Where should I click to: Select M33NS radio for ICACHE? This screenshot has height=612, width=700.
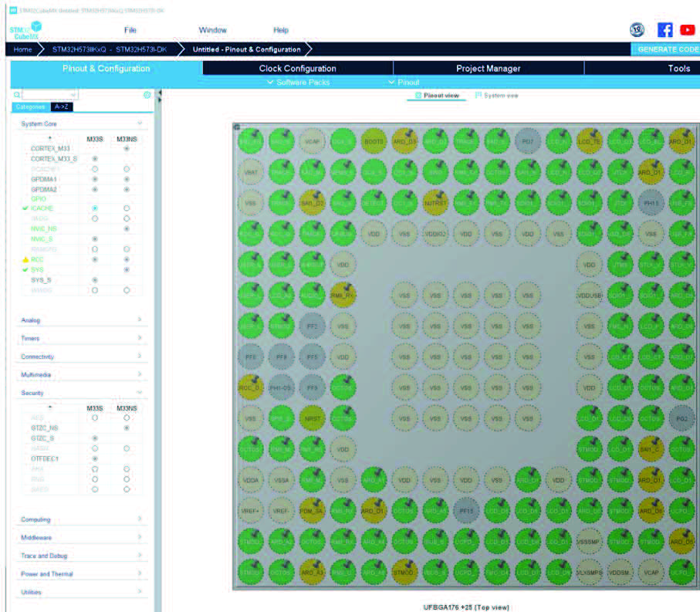127,208
